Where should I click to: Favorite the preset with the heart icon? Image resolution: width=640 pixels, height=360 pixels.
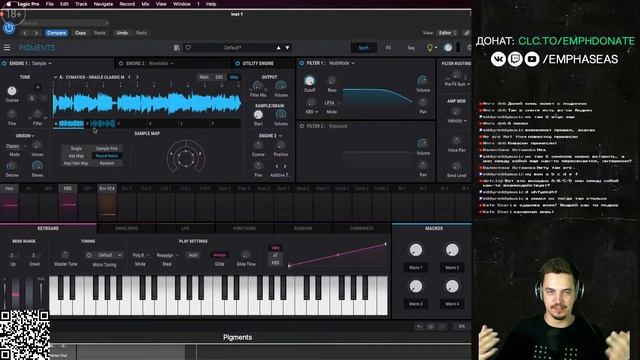(x=188, y=48)
